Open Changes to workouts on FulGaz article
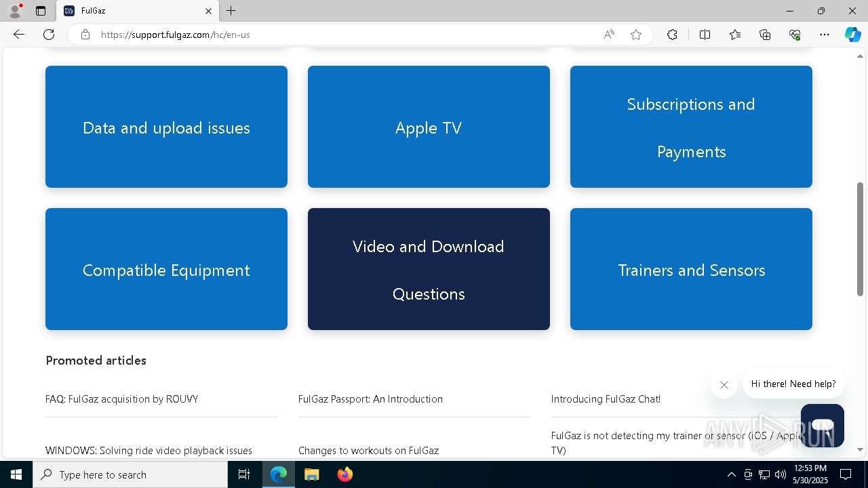Screen dimensions: 868x488 pyautogui.click(x=368, y=451)
